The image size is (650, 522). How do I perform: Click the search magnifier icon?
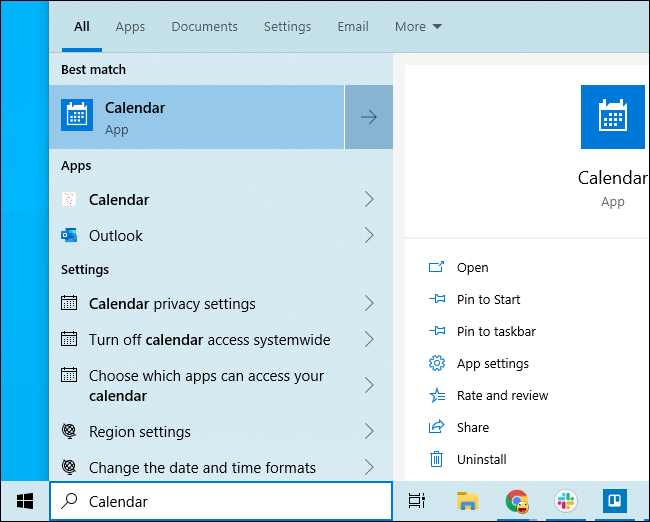69,501
